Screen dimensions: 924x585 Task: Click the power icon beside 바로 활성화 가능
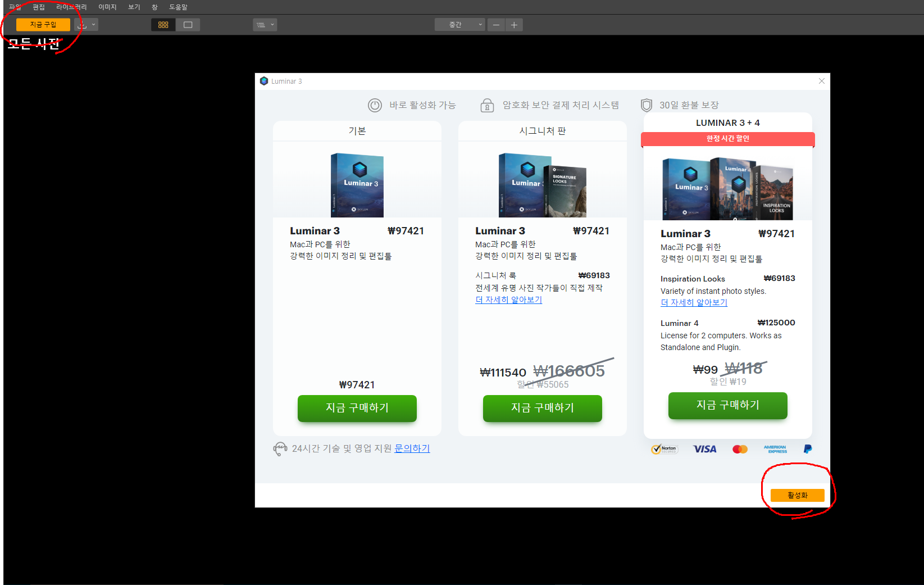[x=375, y=105]
